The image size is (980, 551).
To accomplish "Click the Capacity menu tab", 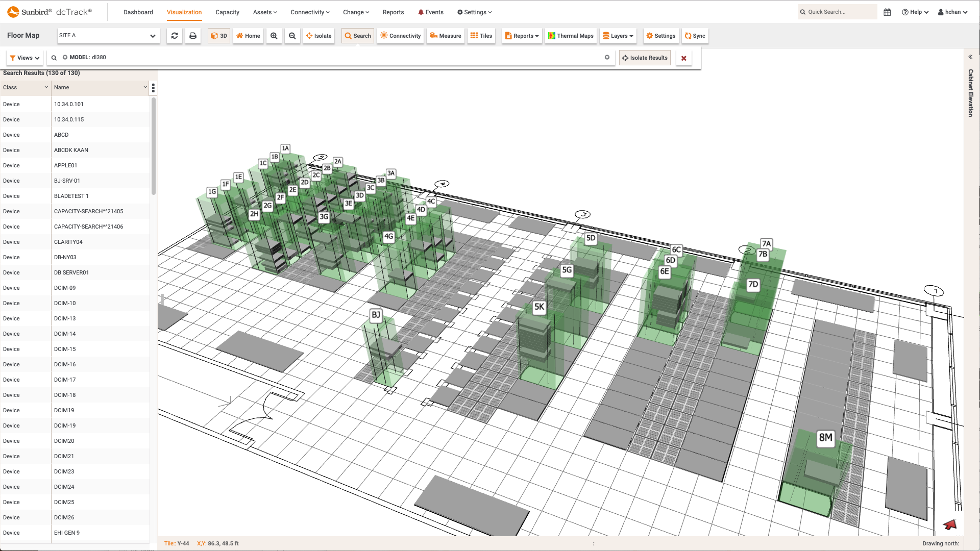I will (x=227, y=11).
